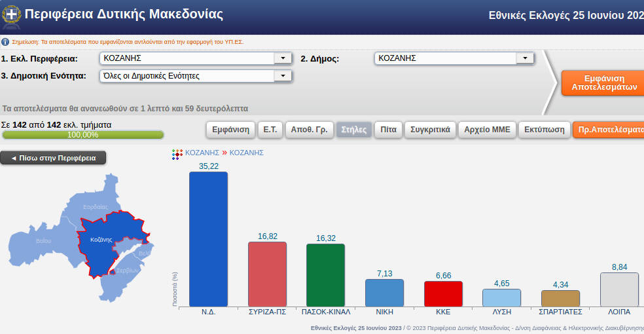Open the Αποθ. Γρ. option
This screenshot has height=334, width=644.
point(309,130)
